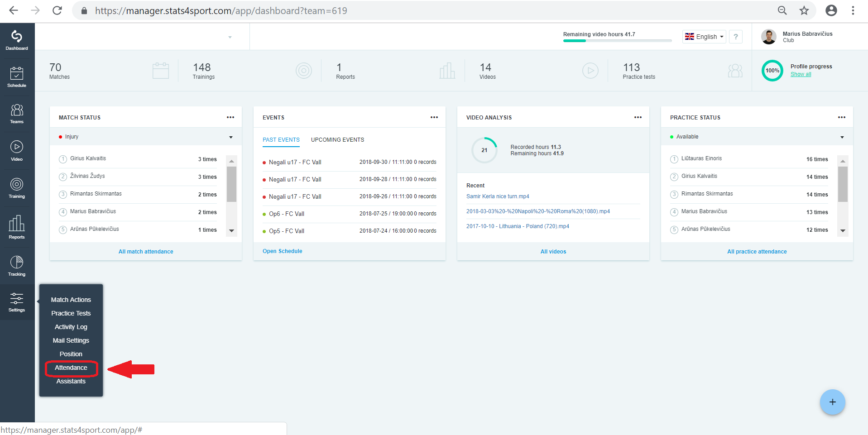Open Match Status three-dot options menu
868x435 pixels.
coord(230,117)
